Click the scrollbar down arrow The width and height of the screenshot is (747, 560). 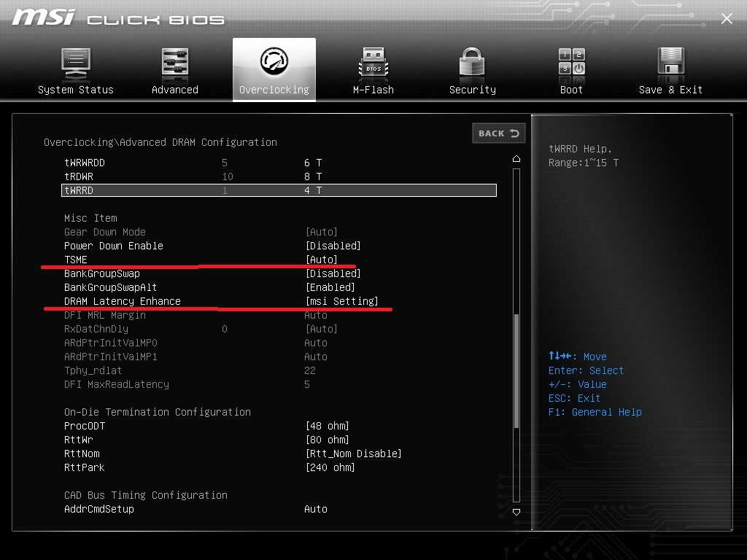point(516,513)
